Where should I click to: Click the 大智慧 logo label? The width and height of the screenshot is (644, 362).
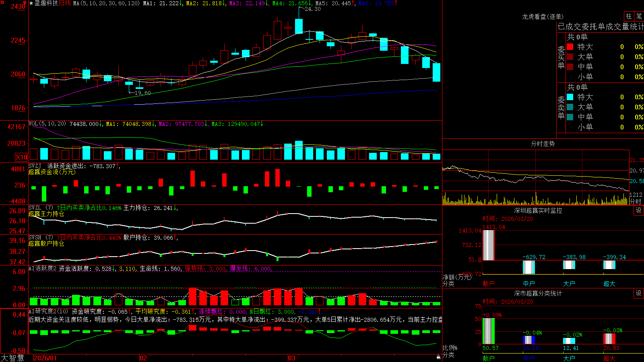point(12,358)
